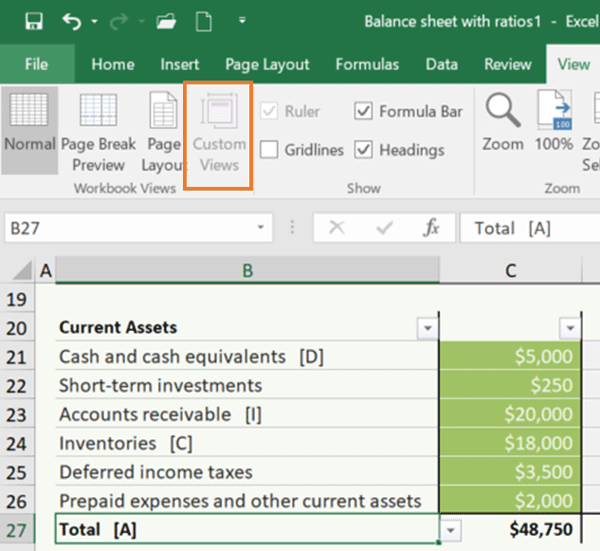This screenshot has height=551, width=600.
Task: Click the Insert Function fx icon
Action: [431, 228]
